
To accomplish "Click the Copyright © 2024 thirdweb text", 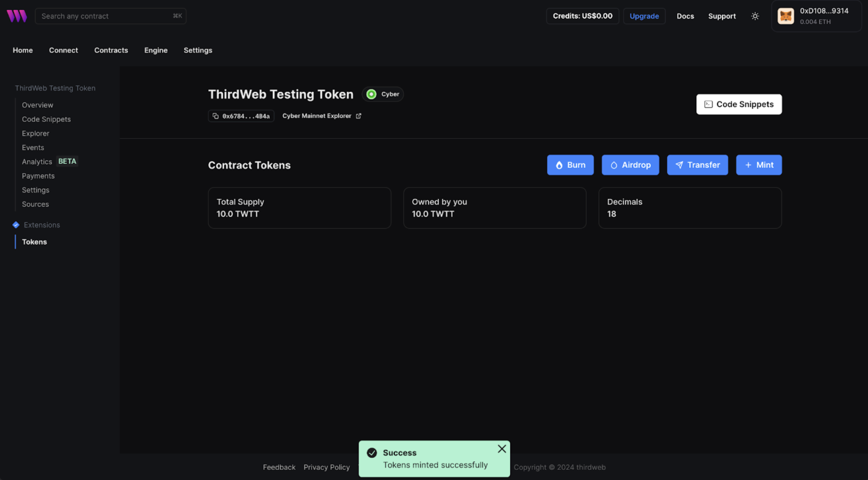I will coord(559,467).
